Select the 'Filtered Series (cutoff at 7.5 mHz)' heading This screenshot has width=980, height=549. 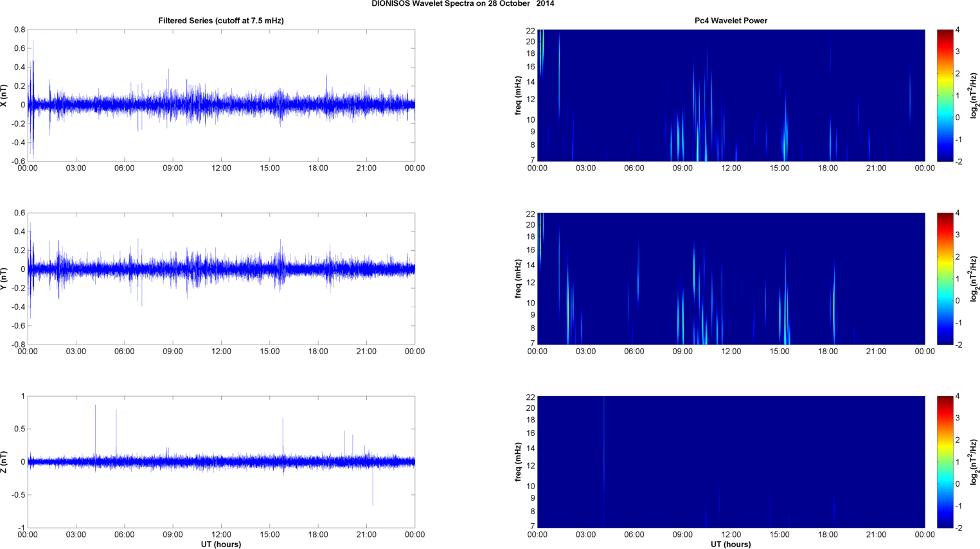pyautogui.click(x=221, y=21)
